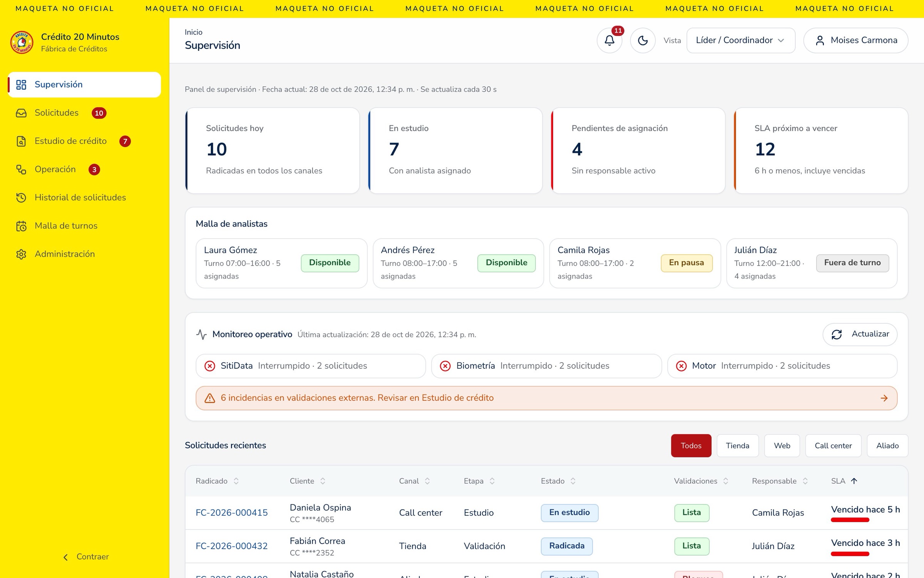Open request FC-2026-000432
Screen dimensions: 924x578
(231, 546)
